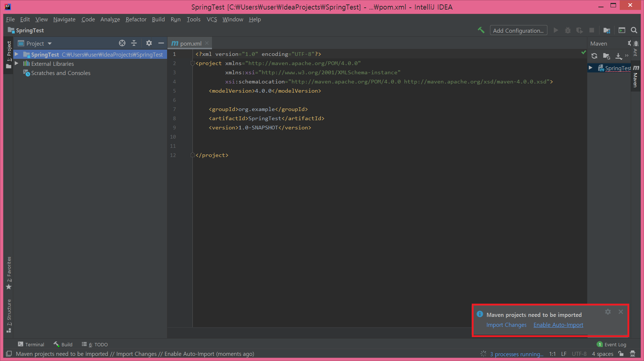Toggle the Maven side tool window tab

click(x=636, y=76)
